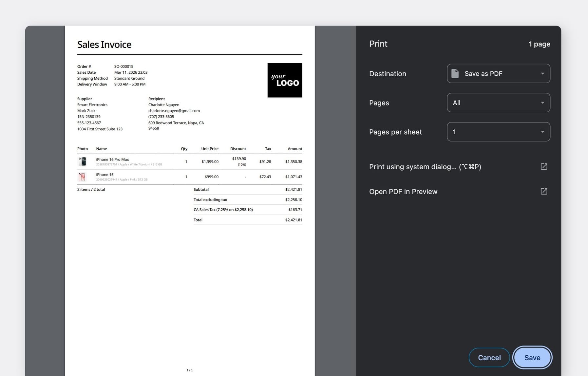The height and width of the screenshot is (376, 588).
Task: Click the Save as PDF document icon
Action: click(x=455, y=73)
